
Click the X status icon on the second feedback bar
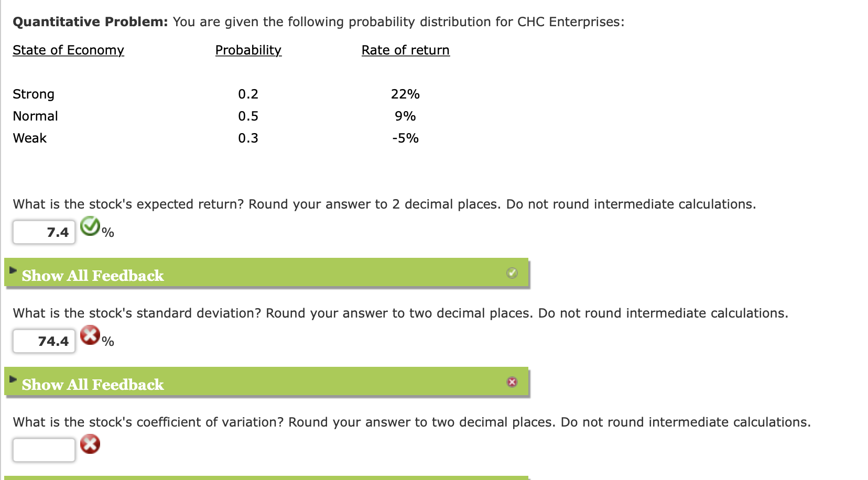point(512,383)
